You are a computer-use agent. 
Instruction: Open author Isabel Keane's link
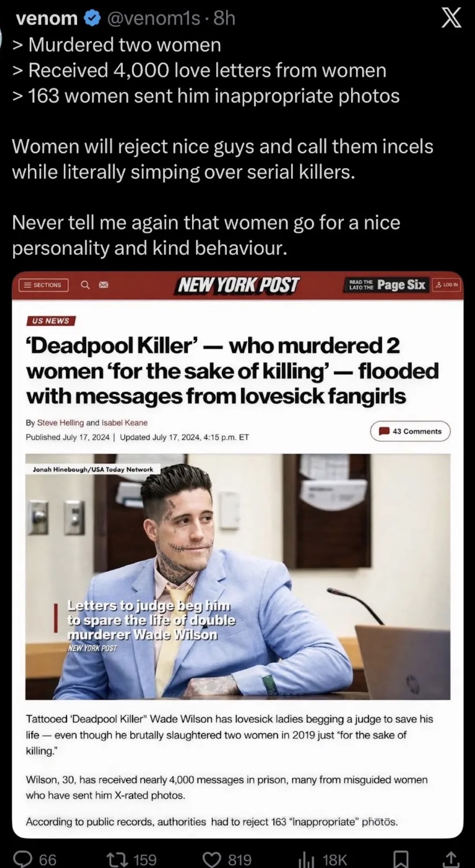click(x=124, y=422)
